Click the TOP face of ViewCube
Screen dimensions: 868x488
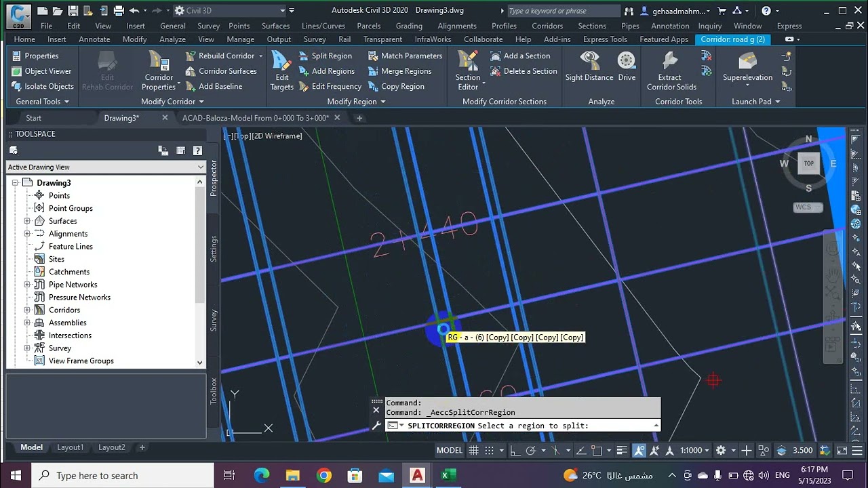click(x=808, y=163)
